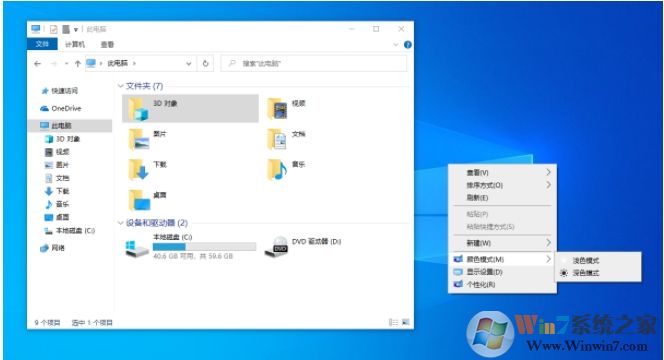Image resolution: width=664 pixels, height=360 pixels.
Task: Refresh the 此电脑 address bar location
Action: (x=205, y=64)
